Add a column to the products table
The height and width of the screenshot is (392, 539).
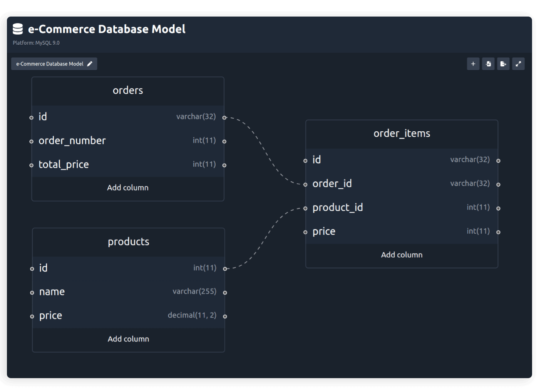coord(128,339)
